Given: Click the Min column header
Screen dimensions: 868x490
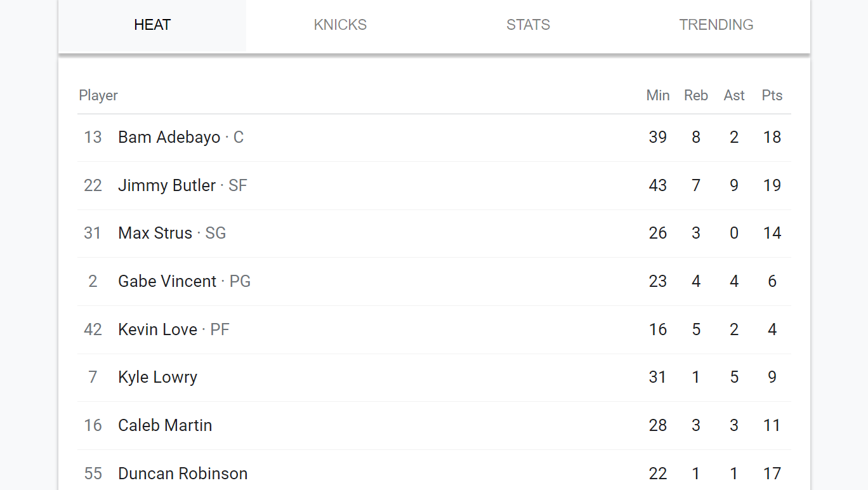Looking at the screenshot, I should (x=657, y=96).
